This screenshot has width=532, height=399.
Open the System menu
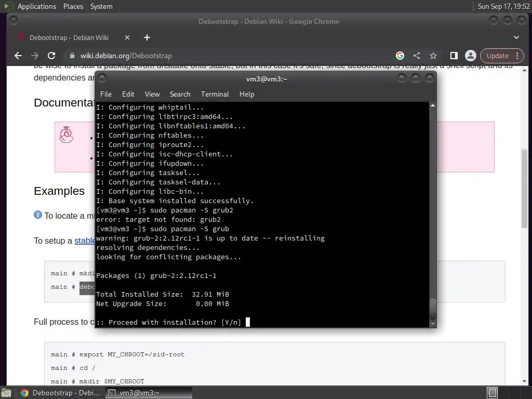(101, 6)
